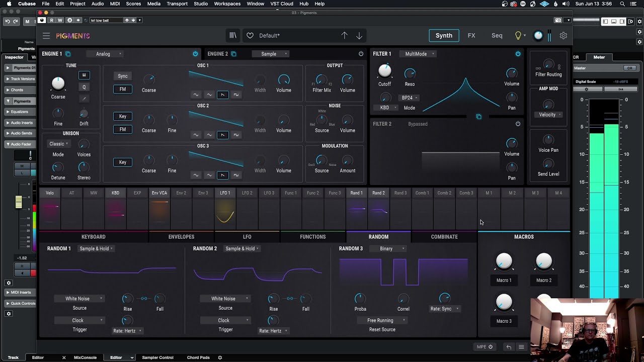The height and width of the screenshot is (362, 644).
Task: Click the filter copy icon below Filter 1
Action: [x=478, y=117]
